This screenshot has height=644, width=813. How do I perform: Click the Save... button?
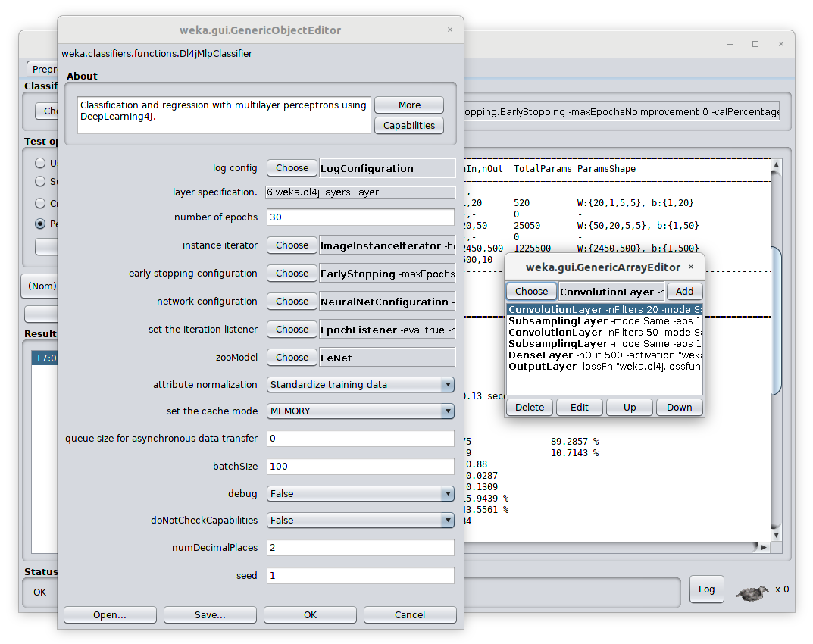[x=210, y=614]
